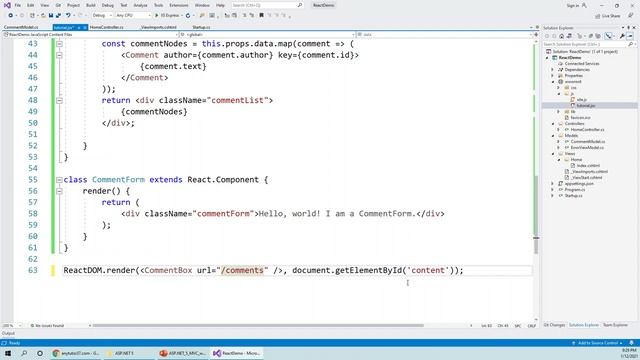Image resolution: width=640 pixels, height=360 pixels.
Task: Open the Build menu
Action: pyautogui.click(x=91, y=5)
